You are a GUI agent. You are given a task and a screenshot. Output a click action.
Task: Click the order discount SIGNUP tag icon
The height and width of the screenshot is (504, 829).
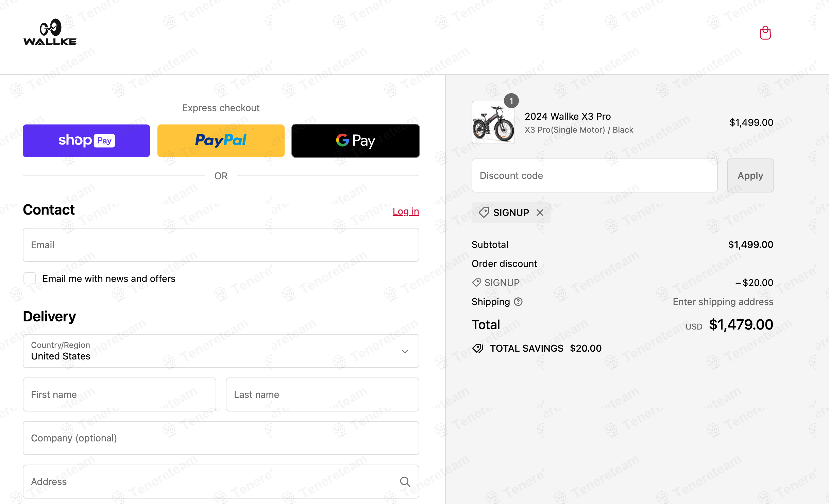476,283
